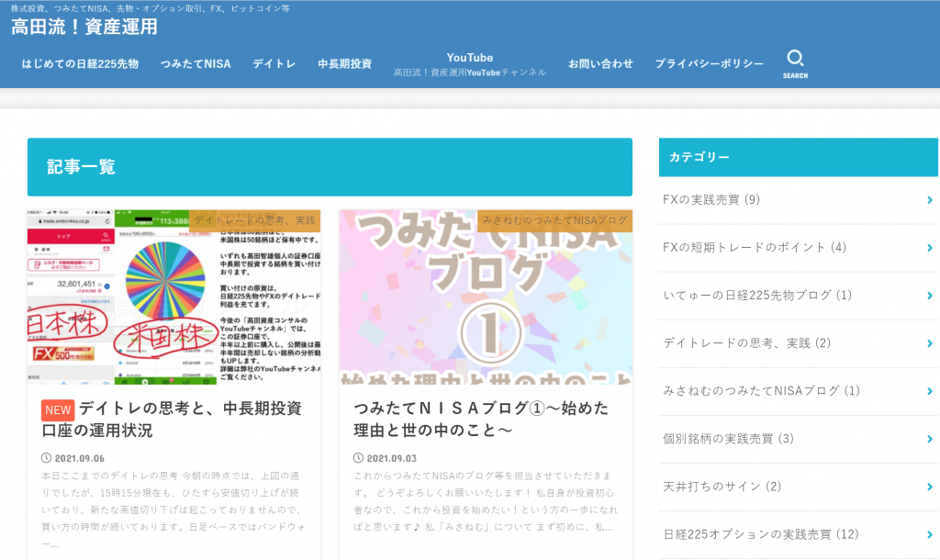Click the pie chart article thumbnail
This screenshot has height=560, width=940.
pos(173,297)
